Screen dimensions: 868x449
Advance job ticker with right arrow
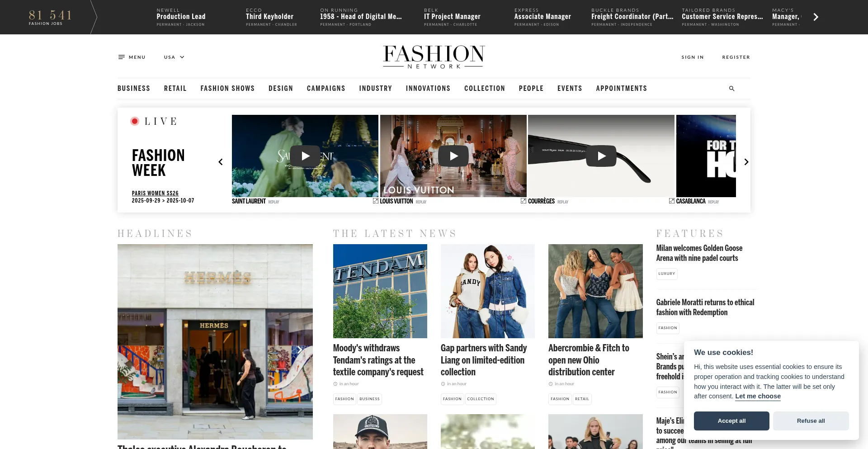tap(816, 17)
